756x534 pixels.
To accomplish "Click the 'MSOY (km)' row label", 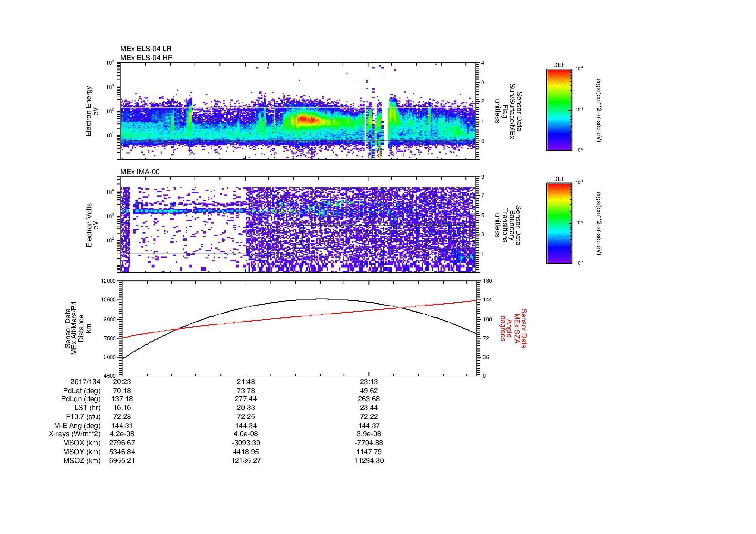I will click(x=82, y=452).
